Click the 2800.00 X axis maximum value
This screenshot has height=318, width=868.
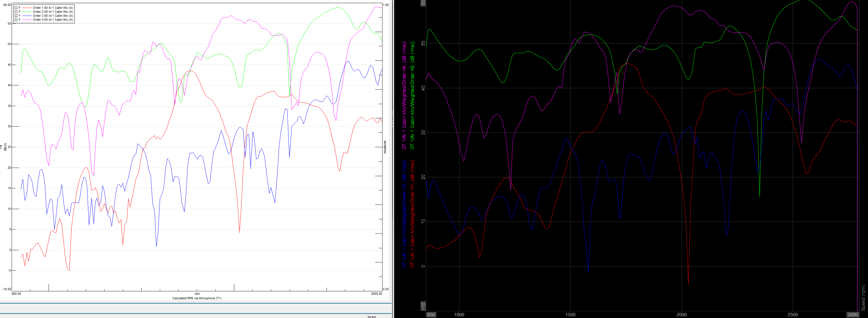pyautogui.click(x=377, y=294)
